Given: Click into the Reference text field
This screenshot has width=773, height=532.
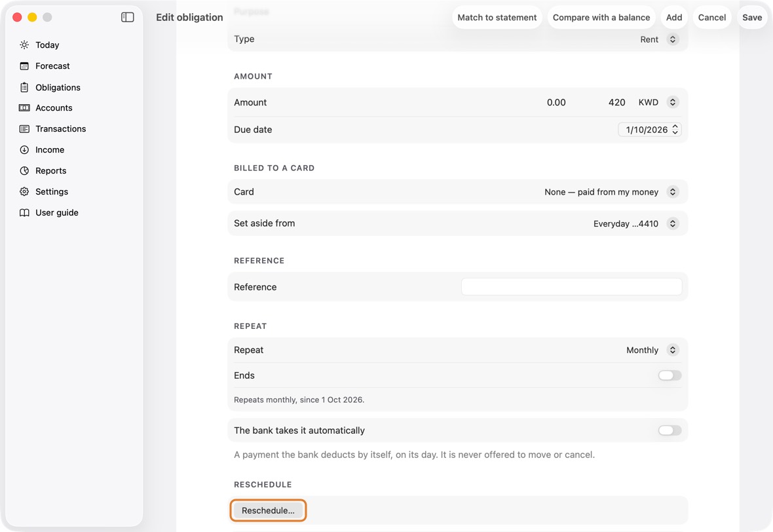Looking at the screenshot, I should click(x=571, y=287).
